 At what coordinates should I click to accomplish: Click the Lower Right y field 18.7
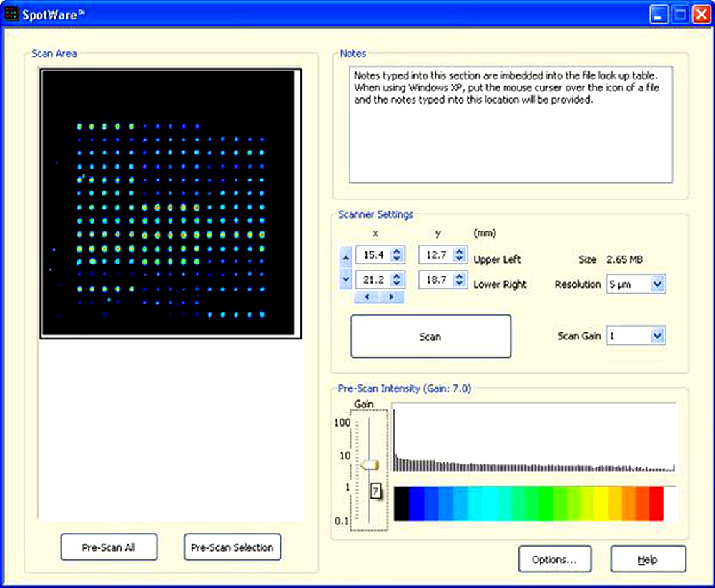pyautogui.click(x=436, y=279)
